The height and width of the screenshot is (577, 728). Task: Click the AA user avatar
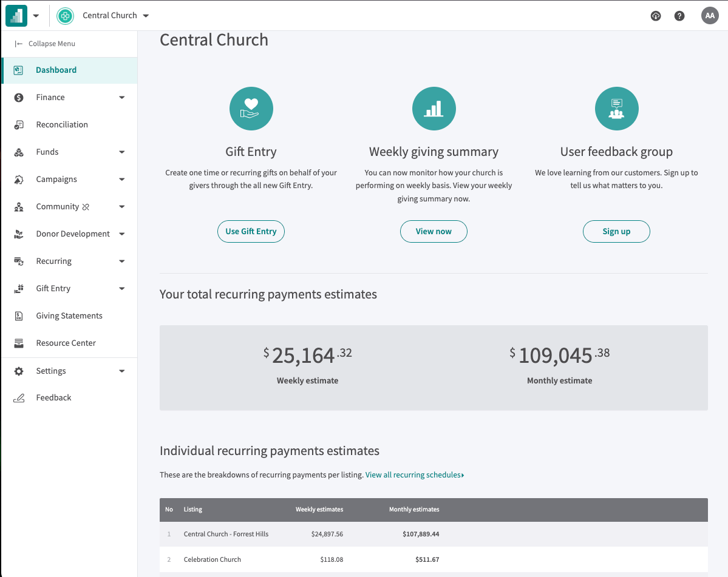(x=710, y=16)
